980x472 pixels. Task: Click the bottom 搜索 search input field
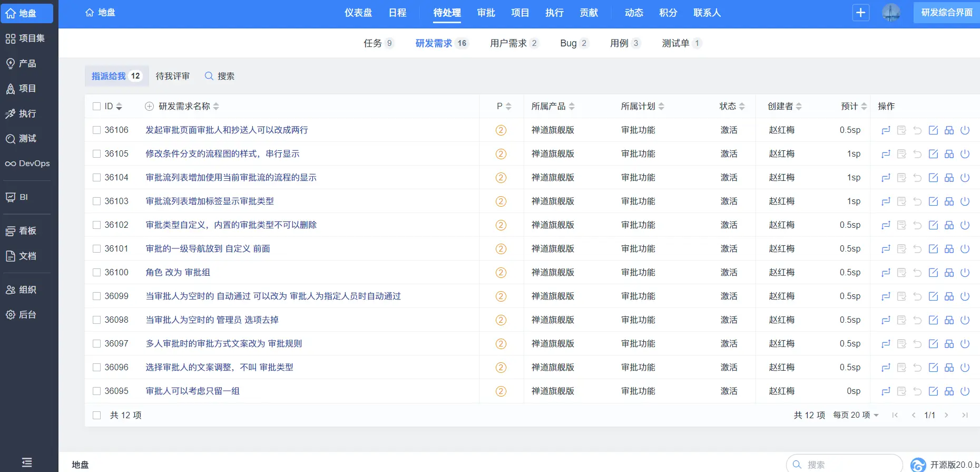coord(845,465)
